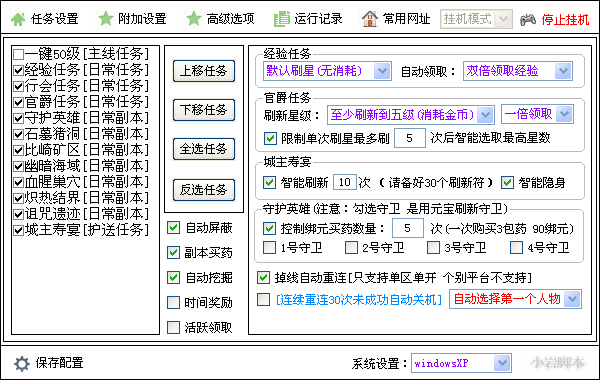Uncheck the 石墓猪洞[日常副本] checkbox
This screenshot has height=380, width=600.
tap(18, 134)
